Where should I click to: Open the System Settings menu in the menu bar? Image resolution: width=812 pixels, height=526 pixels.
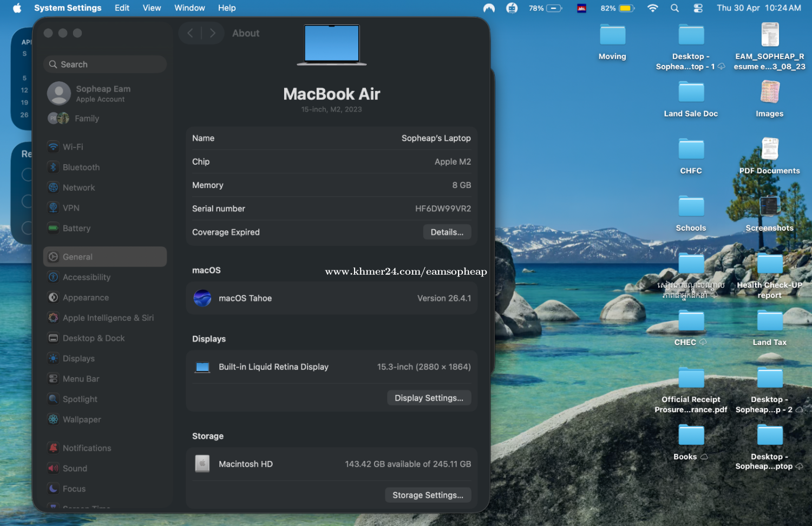(x=68, y=8)
